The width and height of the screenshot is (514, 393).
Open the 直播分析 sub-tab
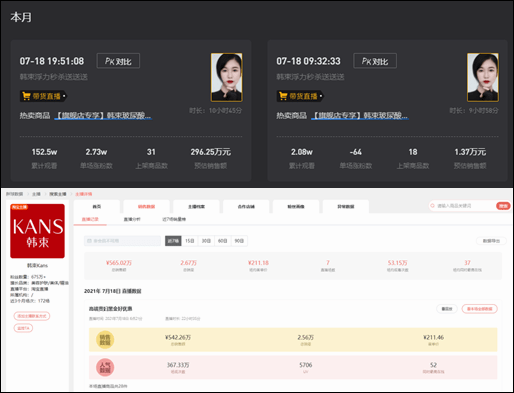click(x=132, y=219)
